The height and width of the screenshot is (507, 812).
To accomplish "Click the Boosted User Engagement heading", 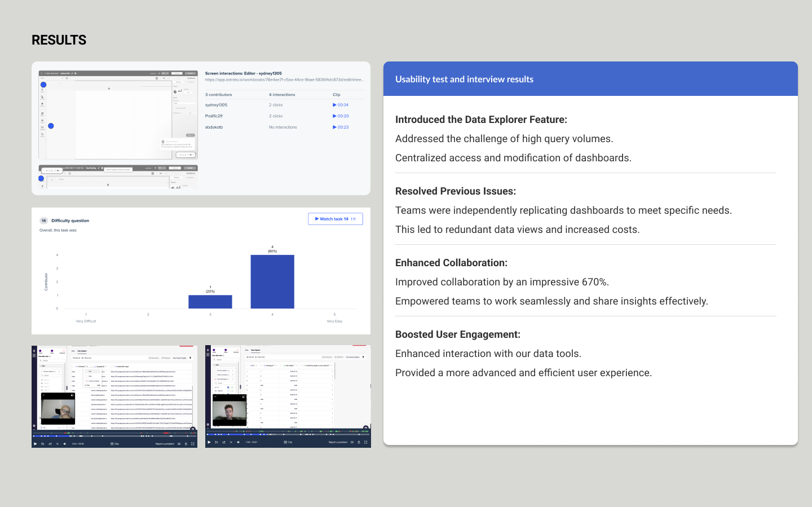I will pos(458,334).
